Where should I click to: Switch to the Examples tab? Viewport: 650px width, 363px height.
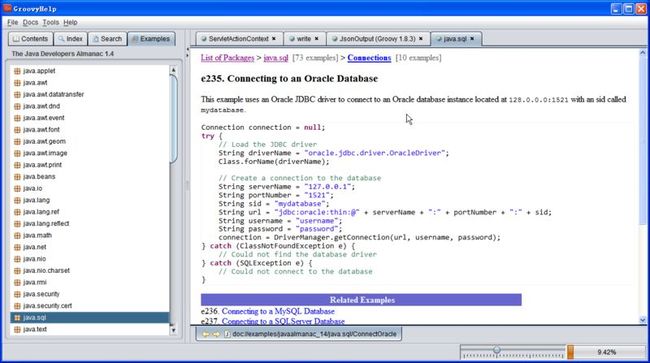[151, 39]
